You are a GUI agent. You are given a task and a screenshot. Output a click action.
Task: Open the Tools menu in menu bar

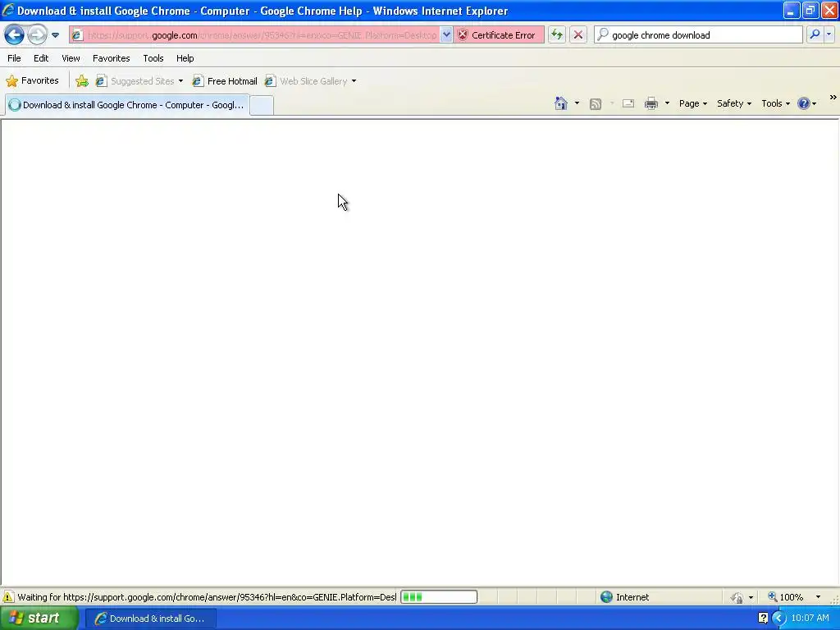[x=153, y=58]
